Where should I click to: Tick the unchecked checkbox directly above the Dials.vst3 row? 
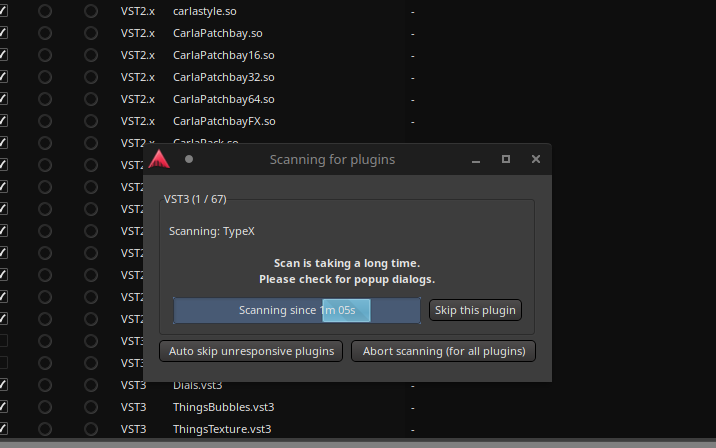click(3, 363)
